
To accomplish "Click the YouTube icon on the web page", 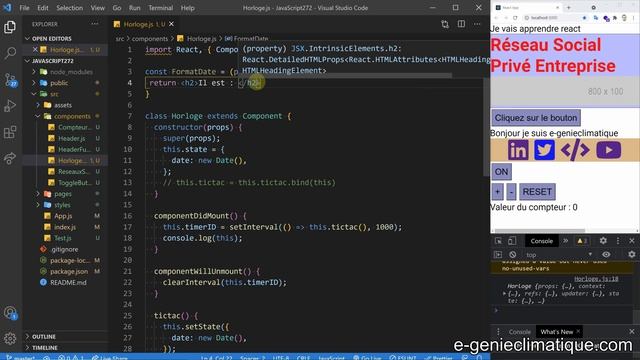I will [609, 150].
